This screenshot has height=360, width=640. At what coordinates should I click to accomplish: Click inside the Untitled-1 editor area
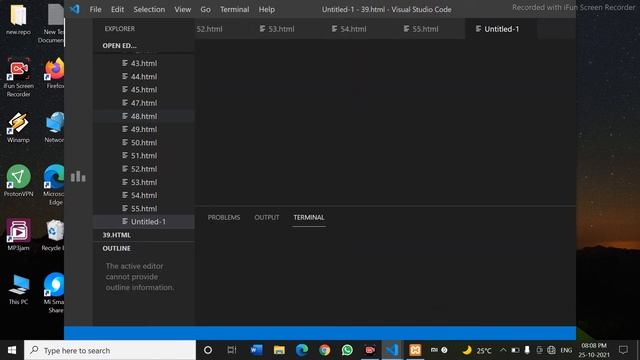pyautogui.click(x=386, y=122)
